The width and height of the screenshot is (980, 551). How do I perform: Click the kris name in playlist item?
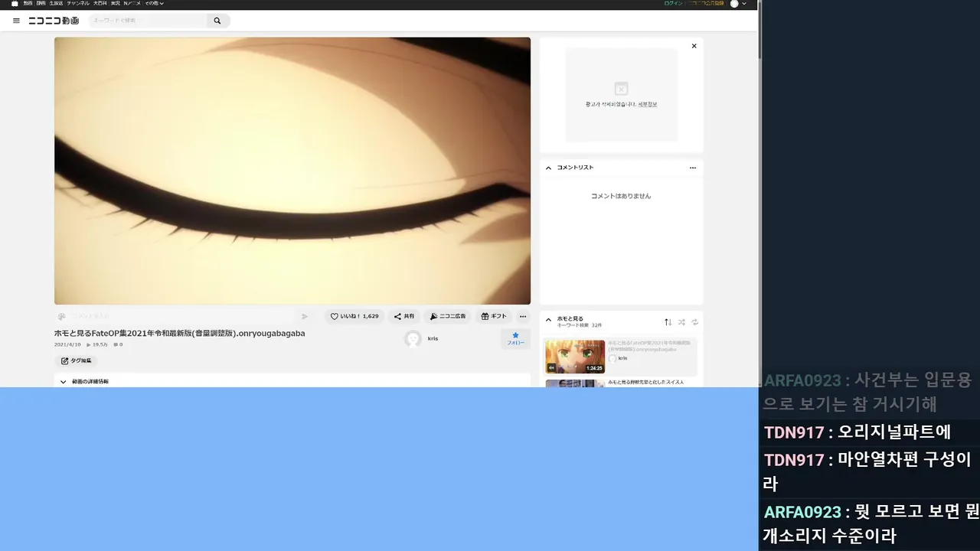[622, 358]
